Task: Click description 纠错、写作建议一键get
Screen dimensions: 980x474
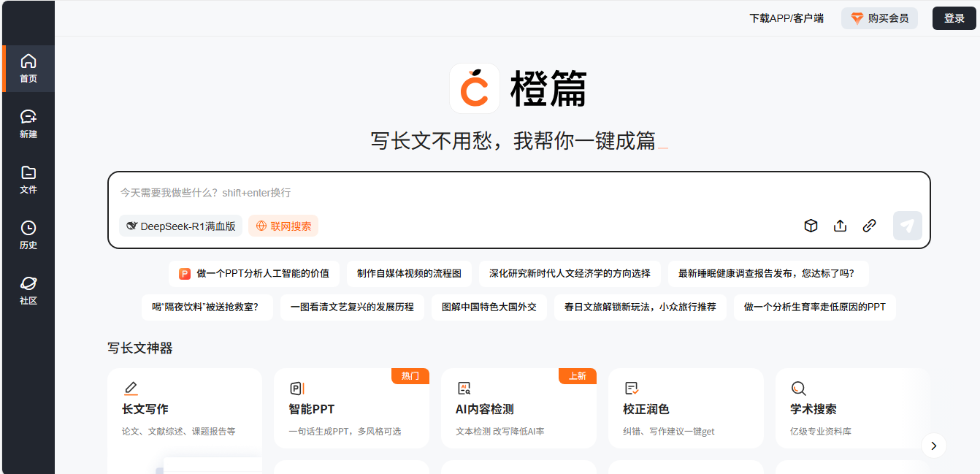Action: coord(669,432)
